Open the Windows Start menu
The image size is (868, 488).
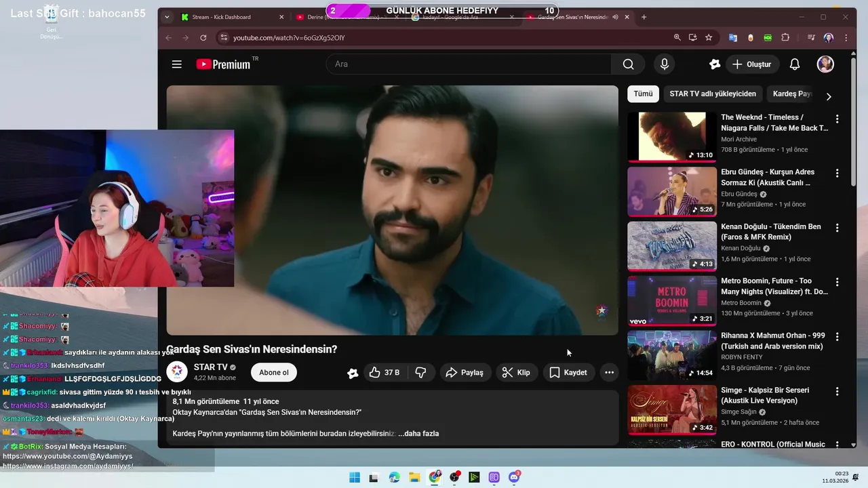point(355,477)
